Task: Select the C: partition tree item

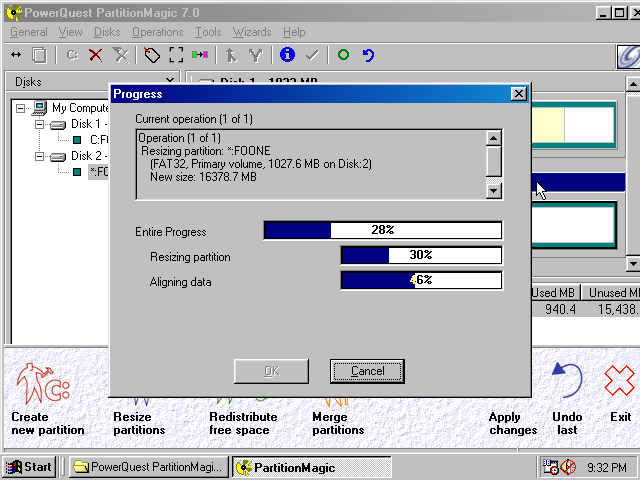Action: pyautogui.click(x=99, y=140)
